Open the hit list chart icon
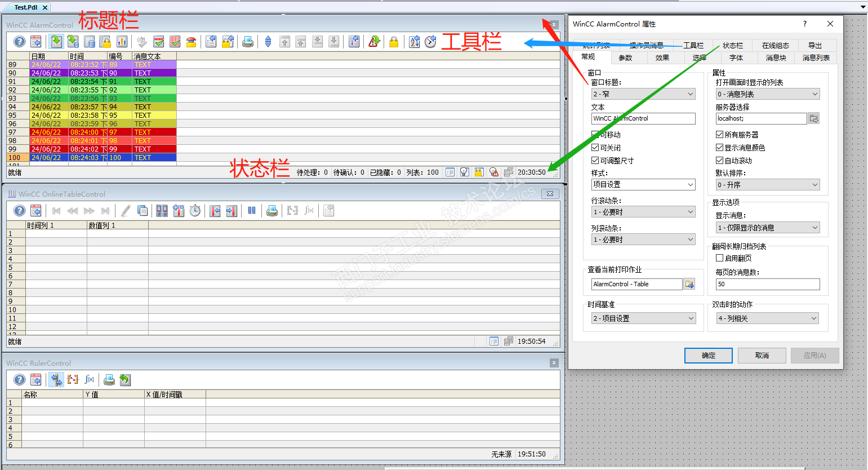 pyautogui.click(x=122, y=42)
